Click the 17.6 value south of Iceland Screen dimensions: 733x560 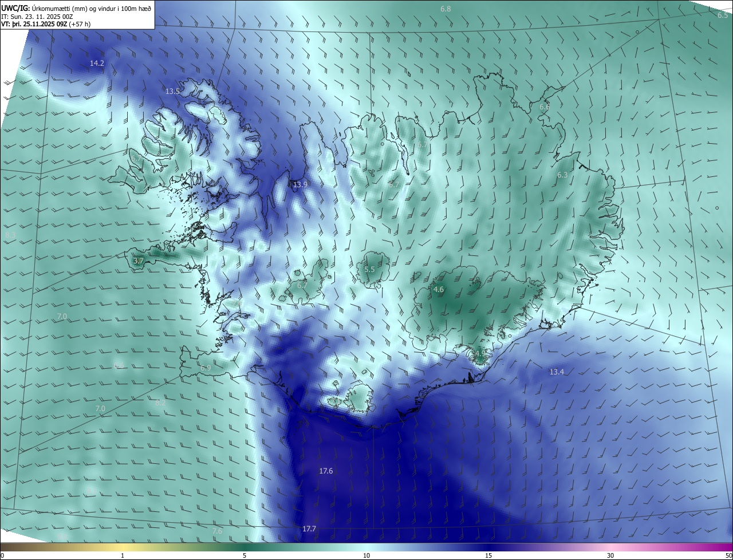(x=326, y=471)
